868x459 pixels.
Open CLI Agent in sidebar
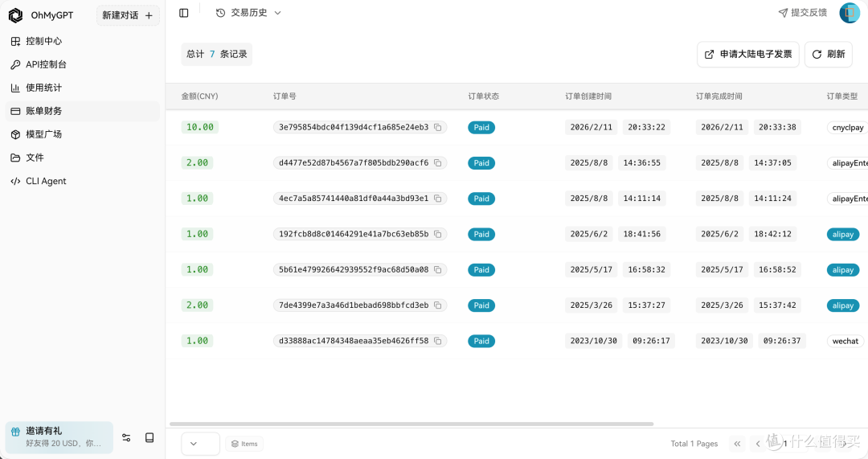[x=83, y=181]
